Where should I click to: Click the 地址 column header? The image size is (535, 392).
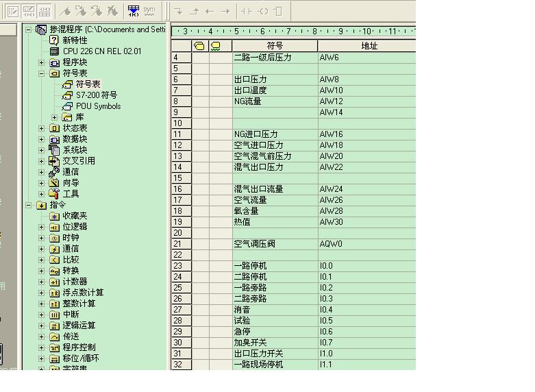click(x=369, y=46)
